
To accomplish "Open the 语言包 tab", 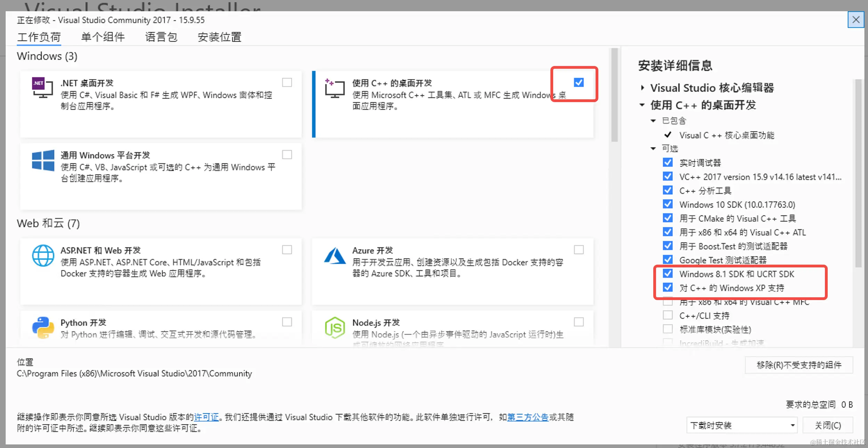I will [161, 37].
